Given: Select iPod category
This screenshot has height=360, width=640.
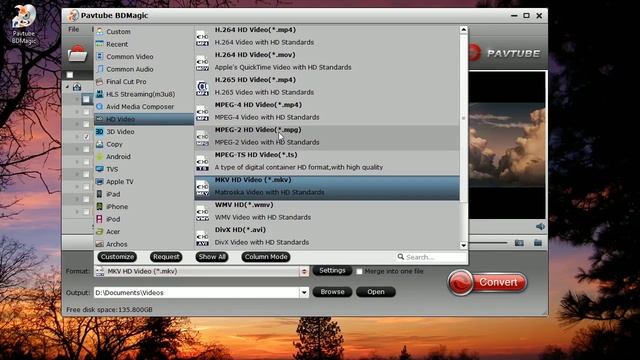Looking at the screenshot, I should tap(144, 219).
